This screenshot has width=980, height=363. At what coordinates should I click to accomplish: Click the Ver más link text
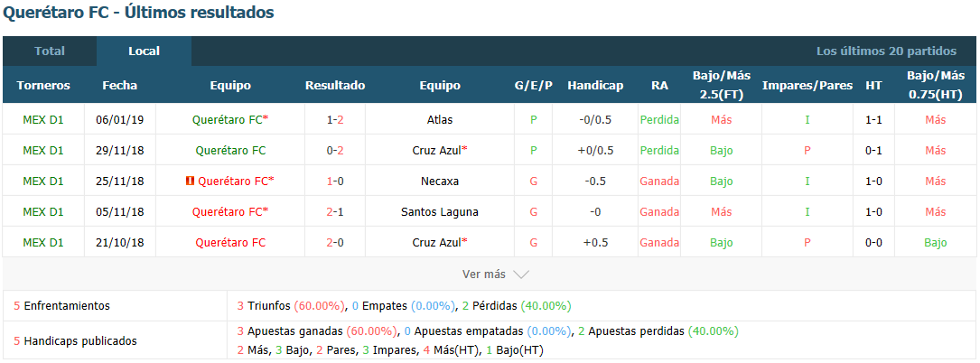pos(484,275)
